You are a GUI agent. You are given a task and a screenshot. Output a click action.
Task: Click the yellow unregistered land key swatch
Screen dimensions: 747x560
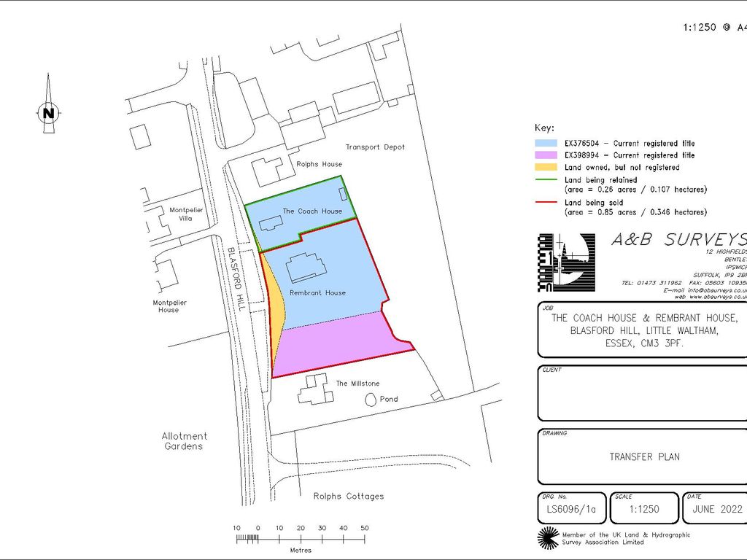pyautogui.click(x=548, y=168)
